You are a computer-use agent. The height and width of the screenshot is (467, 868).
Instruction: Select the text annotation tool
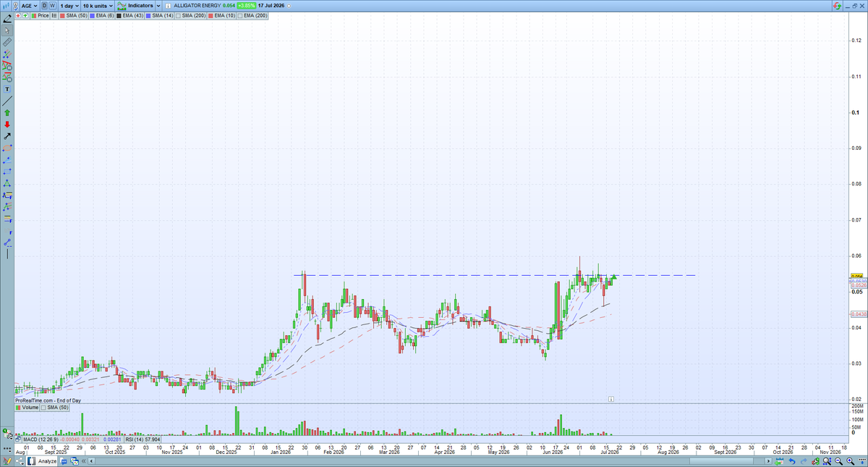coord(7,88)
